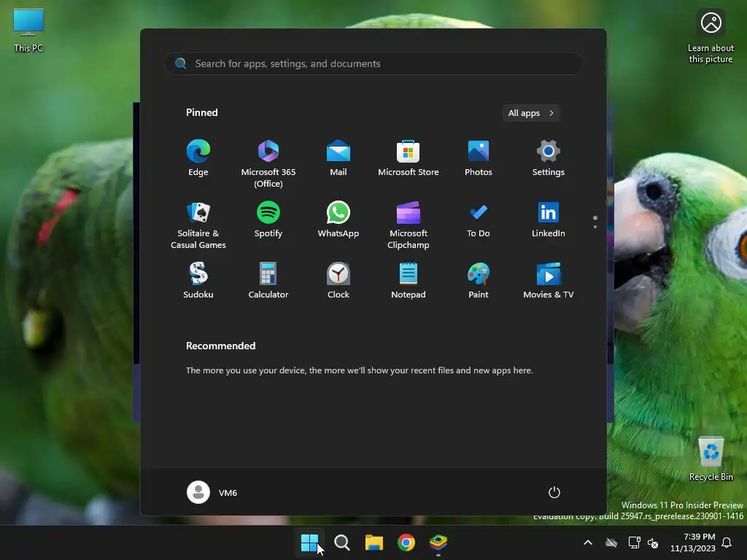Viewport: 747px width, 560px height.
Task: Click the power button in Start menu
Action: [554, 492]
